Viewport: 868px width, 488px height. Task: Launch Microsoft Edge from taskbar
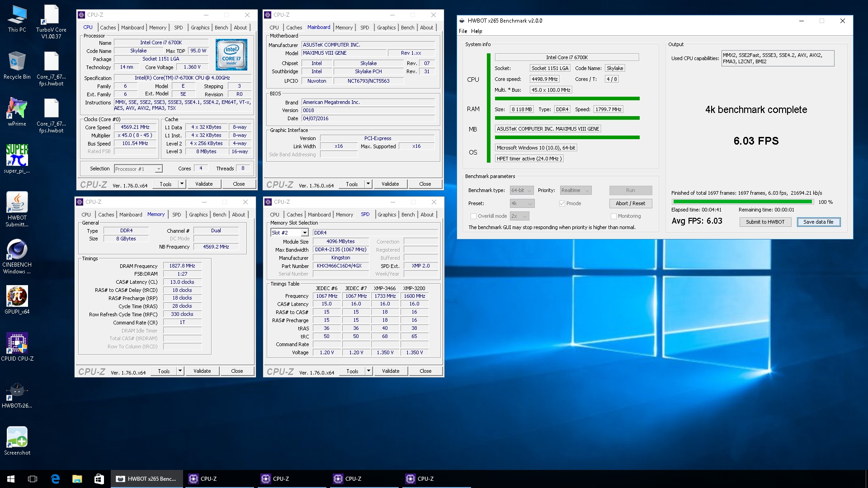[55, 479]
